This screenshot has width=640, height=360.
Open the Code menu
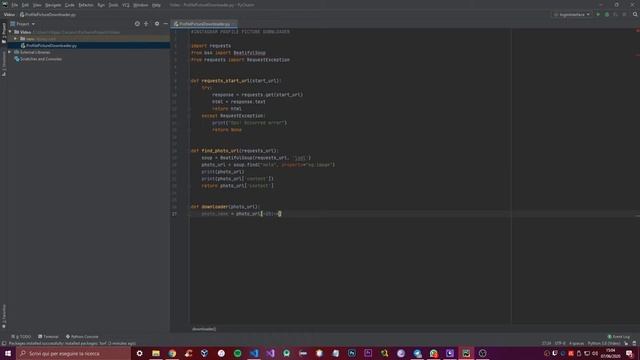pos(70,5)
